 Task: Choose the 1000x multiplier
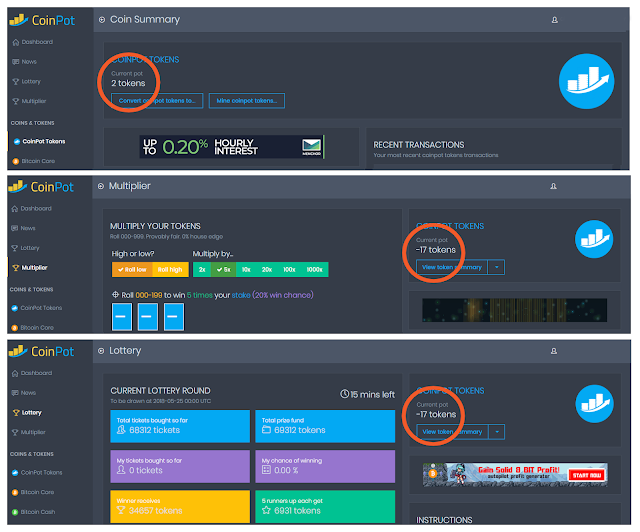point(315,269)
